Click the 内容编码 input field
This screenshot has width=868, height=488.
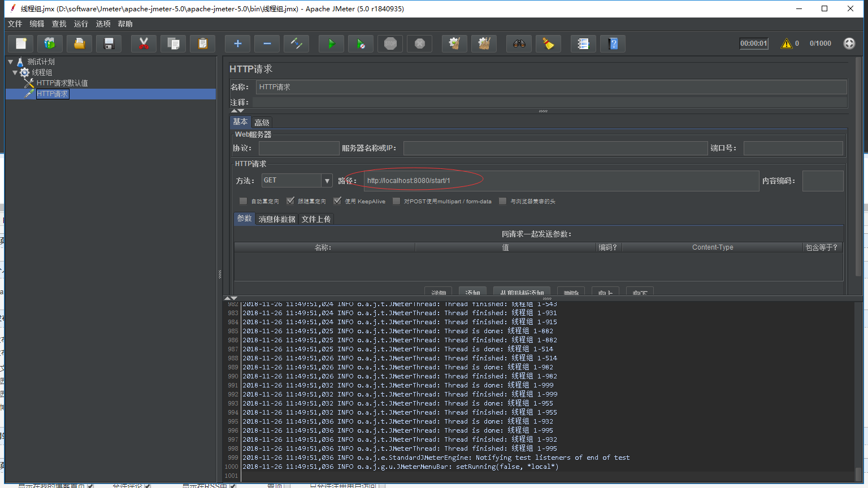823,181
